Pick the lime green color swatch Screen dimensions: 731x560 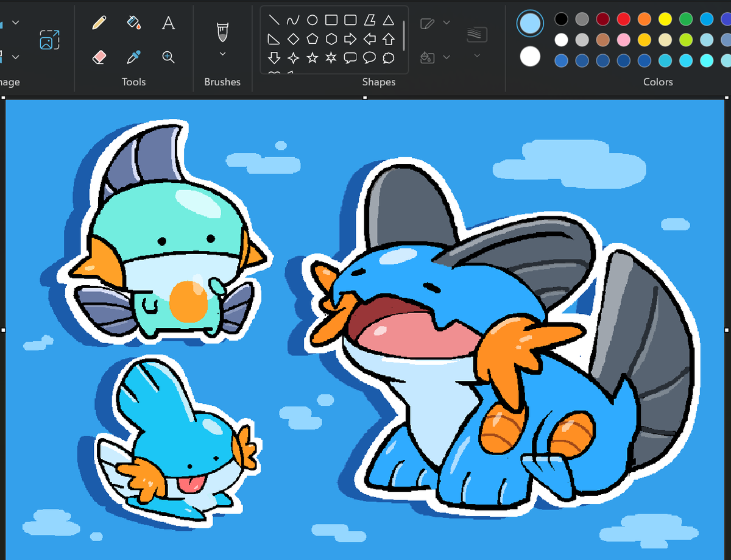click(x=686, y=40)
